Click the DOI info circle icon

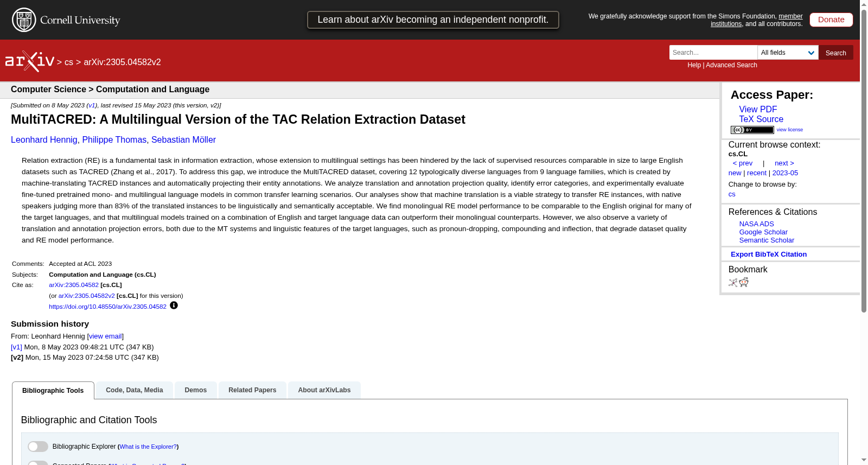174,305
